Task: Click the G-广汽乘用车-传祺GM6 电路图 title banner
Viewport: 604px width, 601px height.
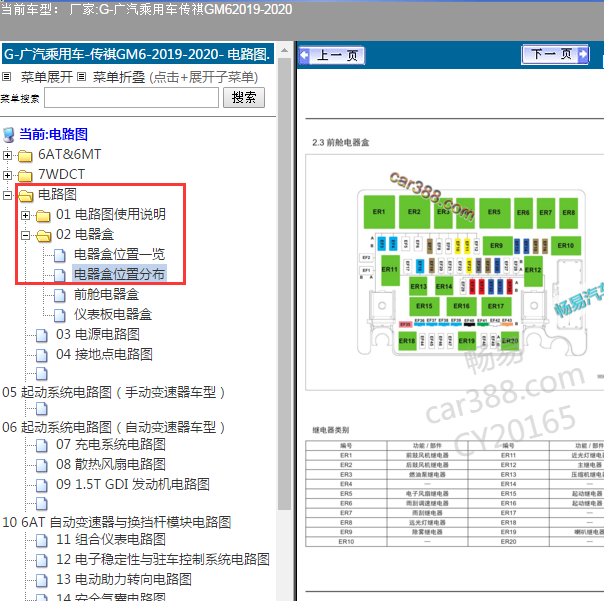Action: (x=138, y=54)
